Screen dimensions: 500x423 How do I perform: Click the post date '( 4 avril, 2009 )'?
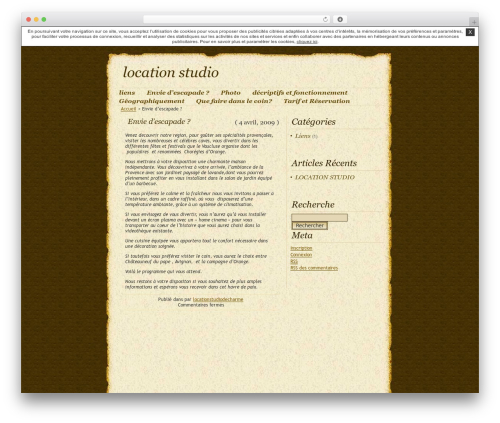tap(257, 122)
